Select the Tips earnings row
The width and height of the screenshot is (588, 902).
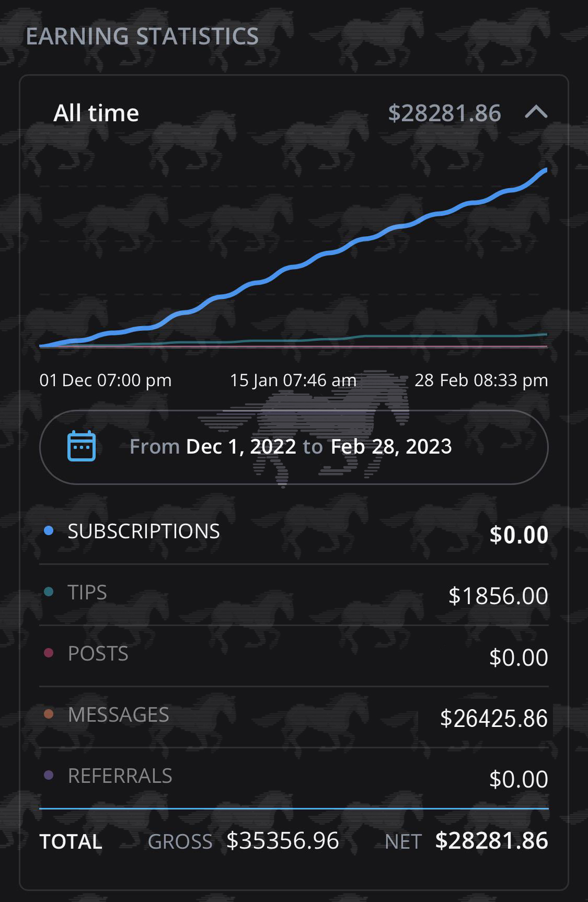[x=294, y=594]
